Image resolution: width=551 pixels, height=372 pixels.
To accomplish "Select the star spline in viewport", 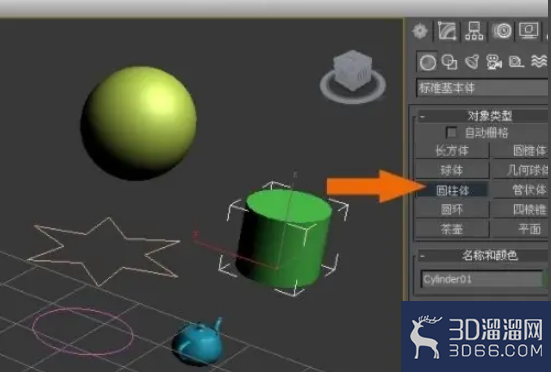I will (x=104, y=252).
